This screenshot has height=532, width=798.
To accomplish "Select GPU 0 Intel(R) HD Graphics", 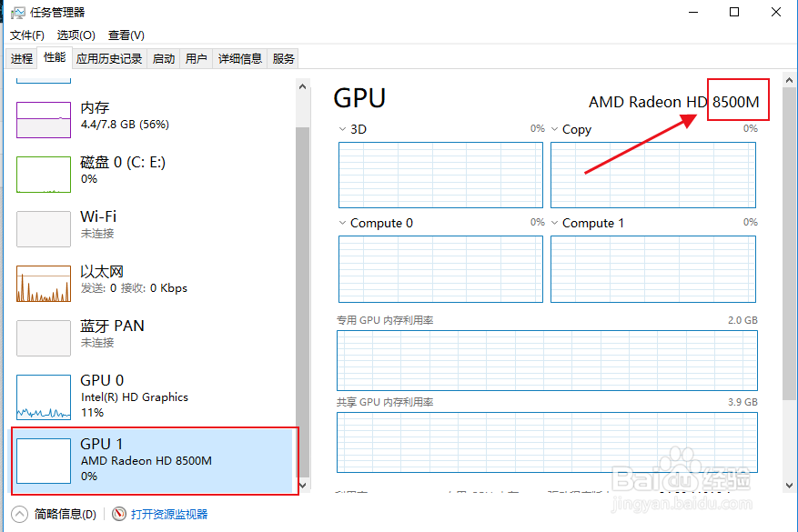I will point(153,396).
